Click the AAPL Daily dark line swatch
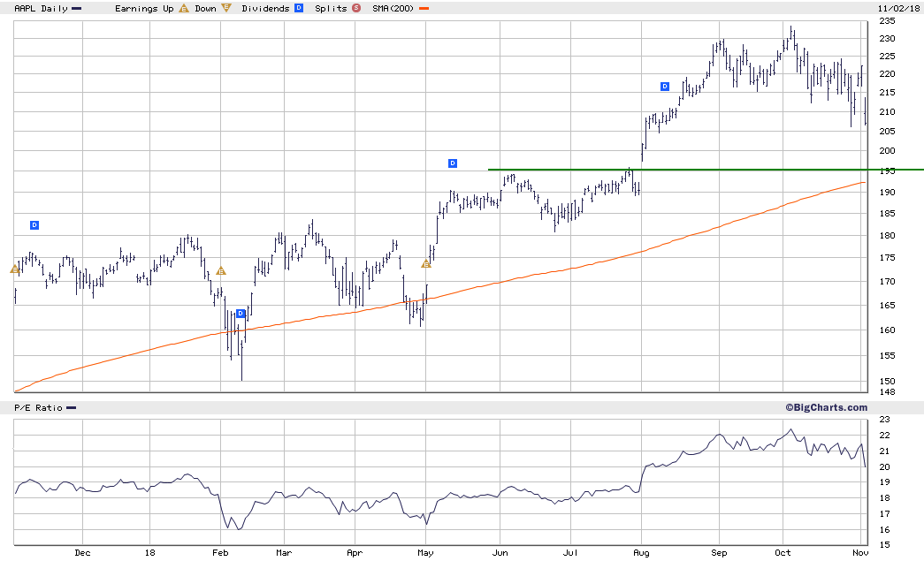This screenshot has width=924, height=561. tap(76, 9)
